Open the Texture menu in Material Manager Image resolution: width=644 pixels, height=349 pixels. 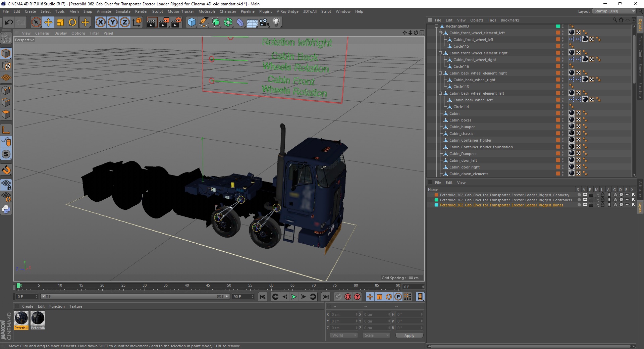click(x=75, y=306)
